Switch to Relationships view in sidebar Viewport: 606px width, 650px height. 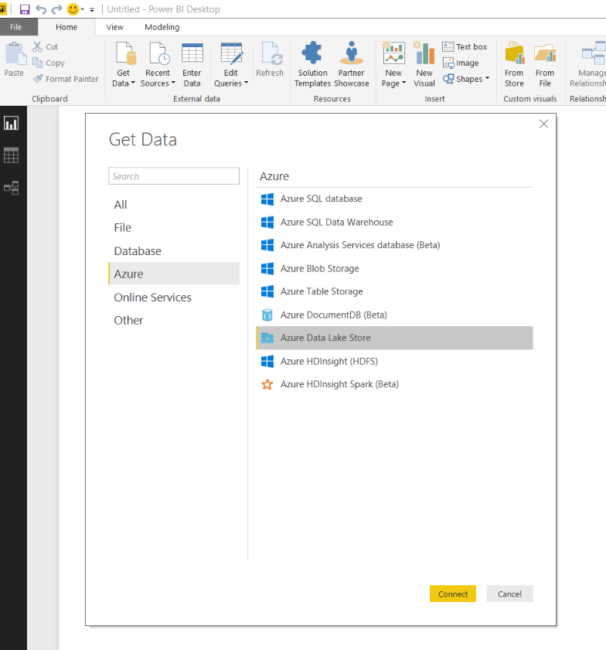[x=11, y=188]
